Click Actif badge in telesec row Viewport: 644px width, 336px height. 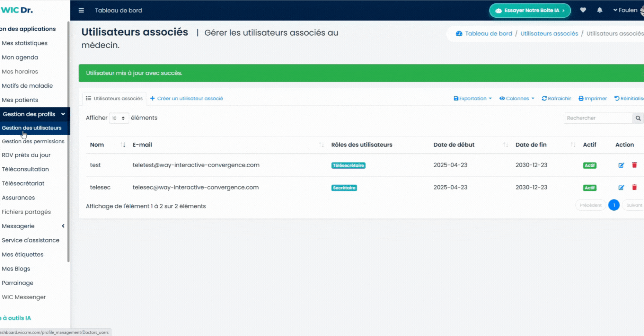tap(590, 188)
